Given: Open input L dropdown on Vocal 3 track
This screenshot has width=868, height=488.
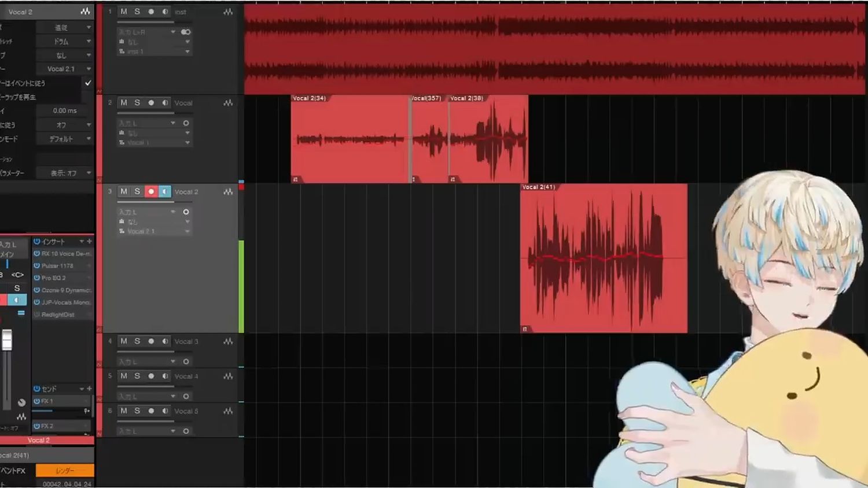Looking at the screenshot, I should [147, 361].
